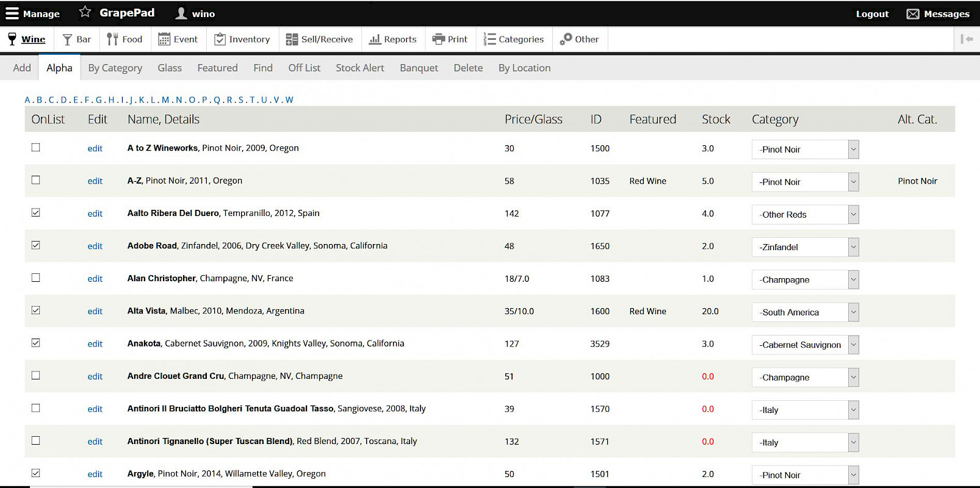Click ID 3529 for Anakota
Screen dimensions: 980x488
coord(600,344)
